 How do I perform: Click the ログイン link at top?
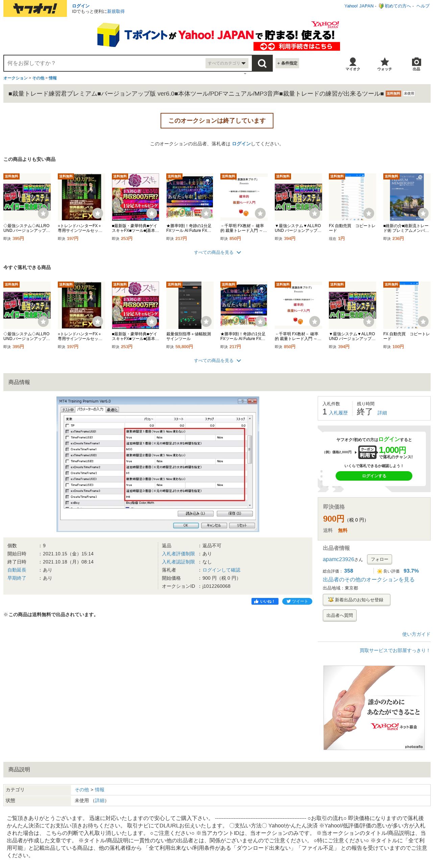click(81, 6)
